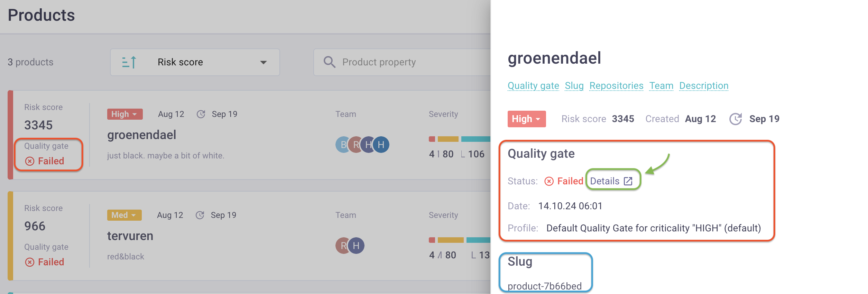Click the blue H avatar in groenendael team

(381, 145)
